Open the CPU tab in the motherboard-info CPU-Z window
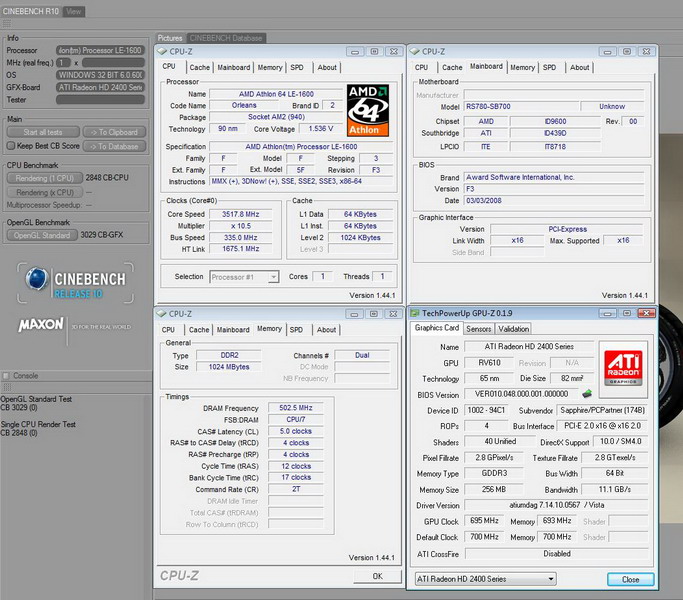Image resolution: width=683 pixels, height=600 pixels. tap(421, 68)
